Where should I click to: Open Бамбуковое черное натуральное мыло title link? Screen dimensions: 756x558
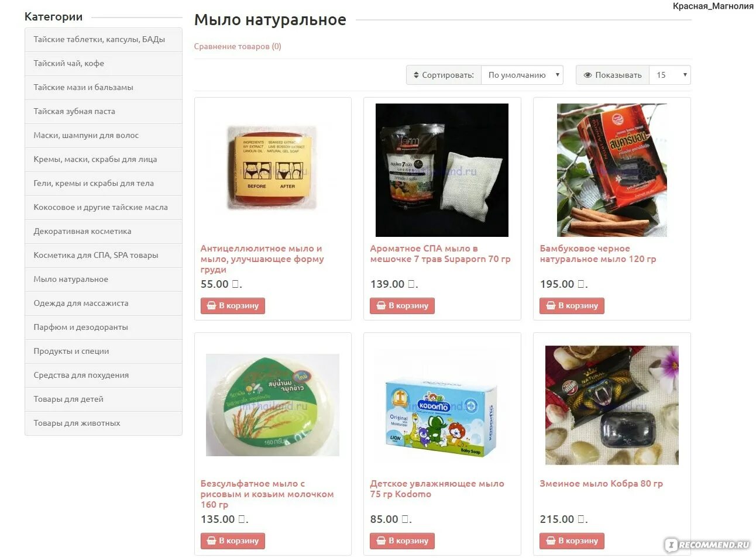tap(598, 254)
